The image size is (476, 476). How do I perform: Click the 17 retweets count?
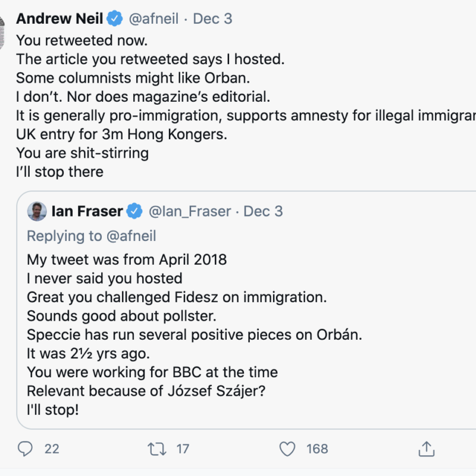coord(183,449)
